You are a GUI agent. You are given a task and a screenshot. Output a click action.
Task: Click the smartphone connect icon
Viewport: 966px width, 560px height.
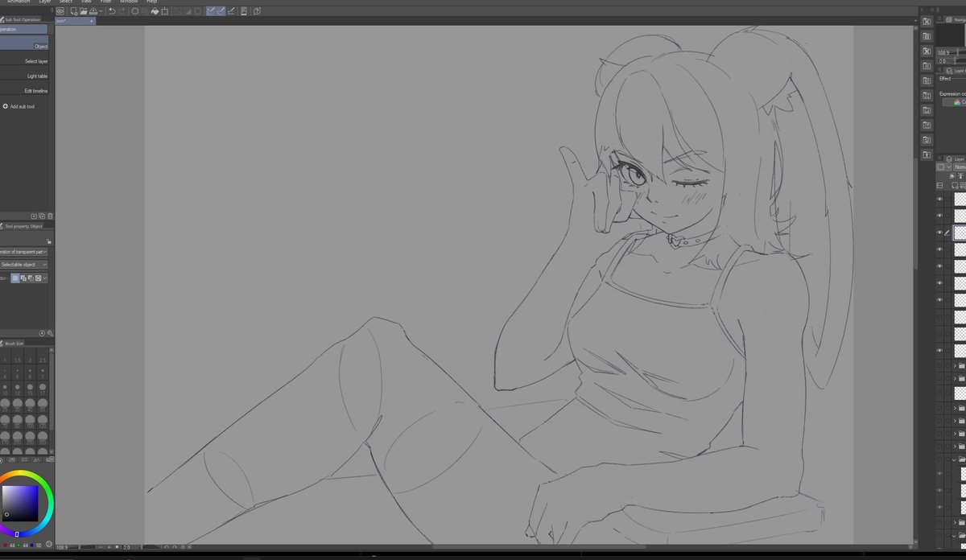click(244, 11)
